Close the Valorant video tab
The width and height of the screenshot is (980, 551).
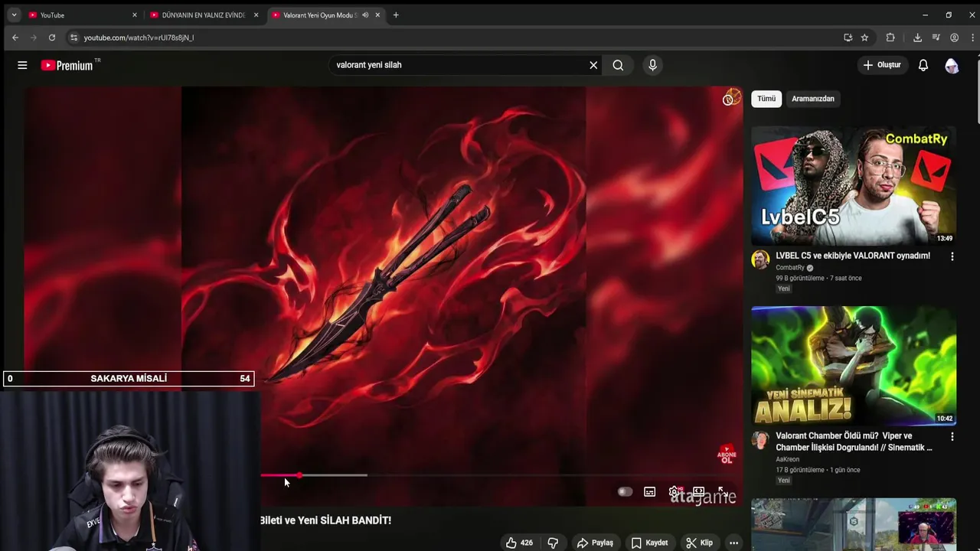pyautogui.click(x=377, y=15)
